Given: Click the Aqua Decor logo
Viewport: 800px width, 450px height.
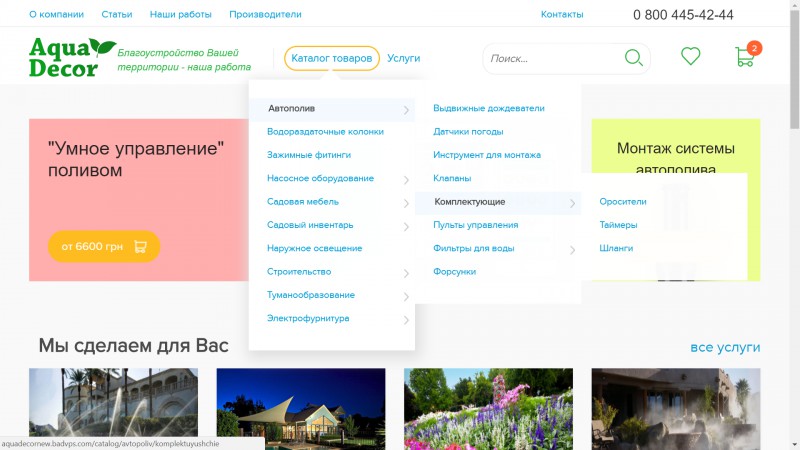Looking at the screenshot, I should tap(72, 58).
